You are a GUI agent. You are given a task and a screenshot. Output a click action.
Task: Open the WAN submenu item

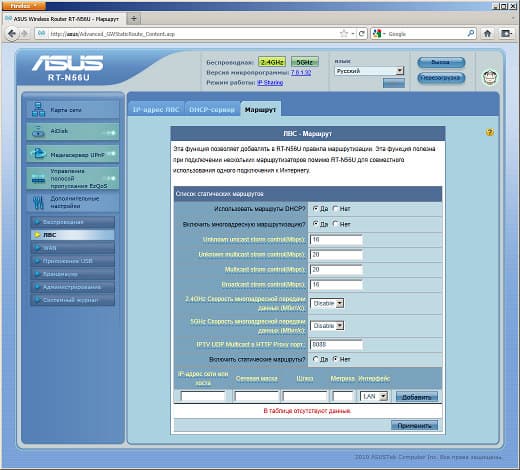point(73,248)
